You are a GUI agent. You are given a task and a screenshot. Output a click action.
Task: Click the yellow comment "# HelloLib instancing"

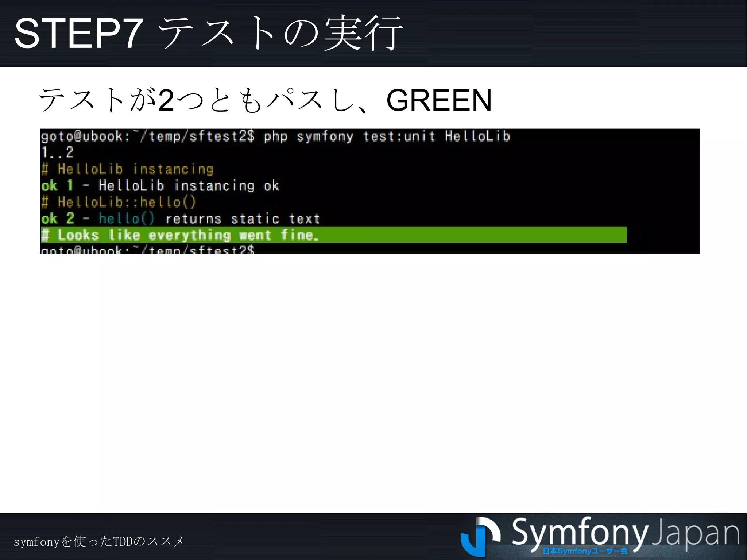[127, 169]
